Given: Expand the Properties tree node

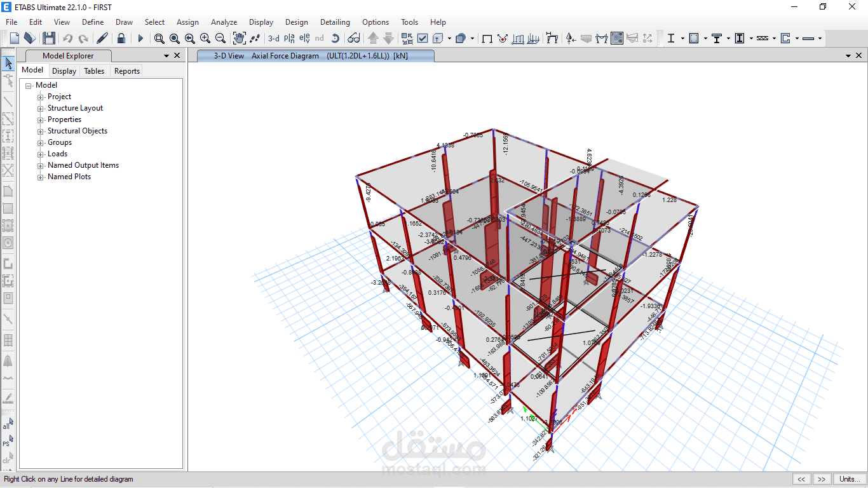Looking at the screenshot, I should pos(41,120).
